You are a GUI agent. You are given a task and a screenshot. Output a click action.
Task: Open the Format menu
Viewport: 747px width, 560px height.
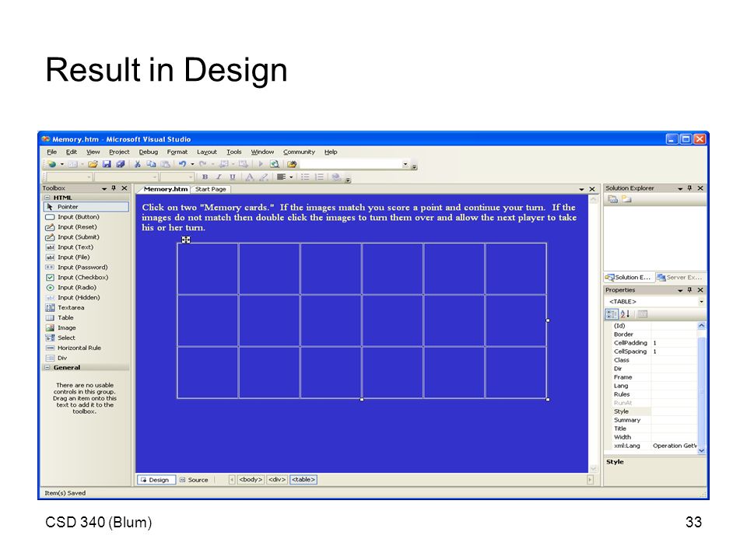click(x=177, y=152)
